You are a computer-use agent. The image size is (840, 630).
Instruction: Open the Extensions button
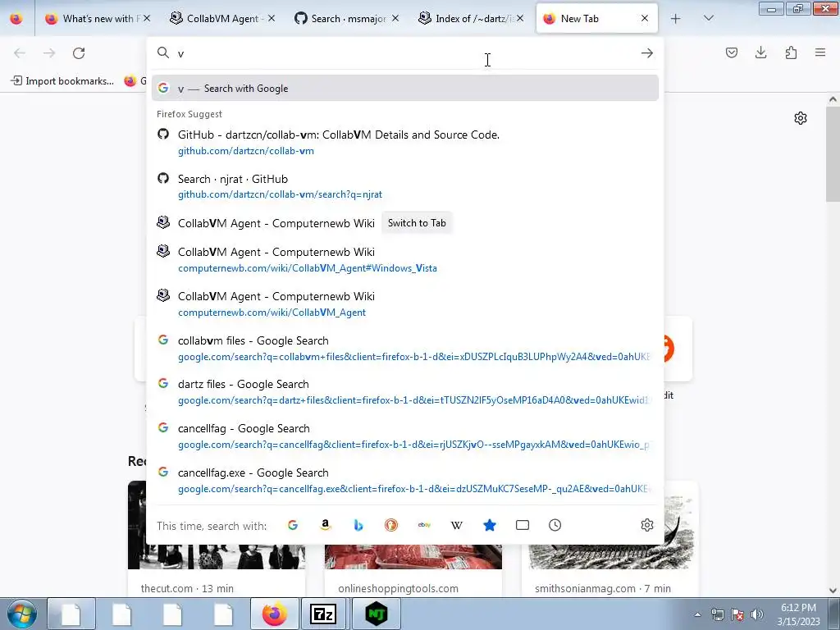coord(791,52)
